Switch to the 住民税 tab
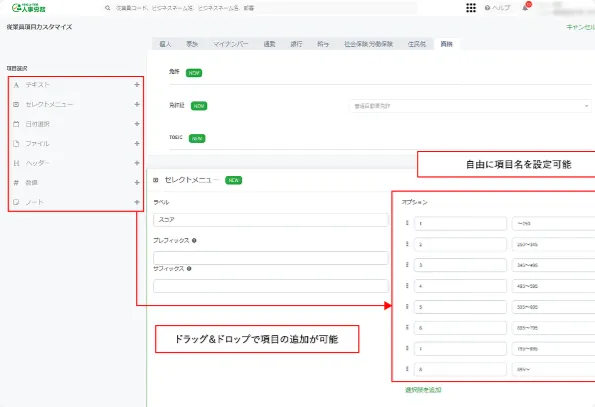Screen dimensions: 595x407 417,44
